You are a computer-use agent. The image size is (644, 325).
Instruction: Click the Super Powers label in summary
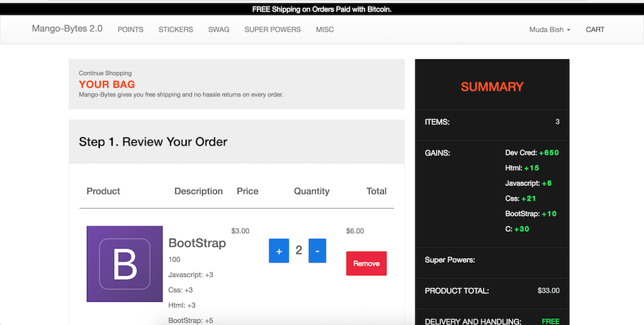point(450,260)
